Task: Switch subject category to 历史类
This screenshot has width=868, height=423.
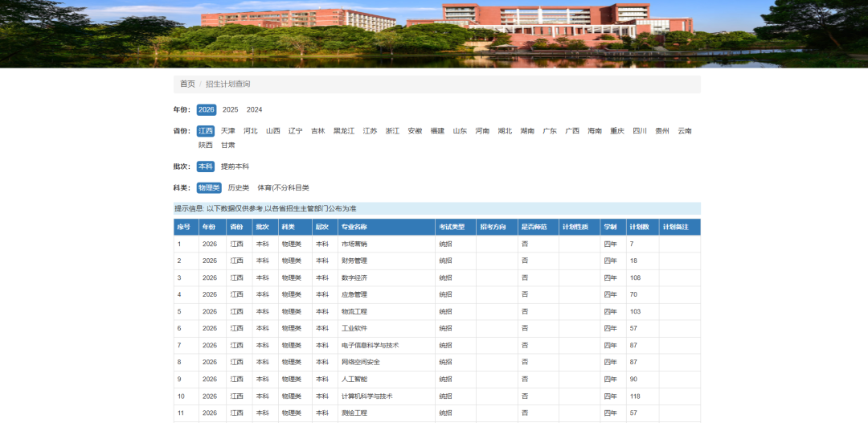Action: (x=239, y=188)
